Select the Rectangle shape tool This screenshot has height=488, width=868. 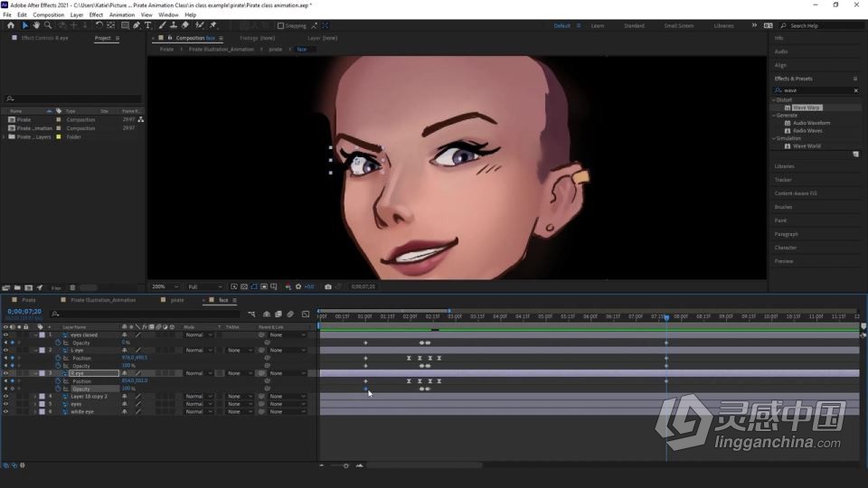tap(125, 25)
